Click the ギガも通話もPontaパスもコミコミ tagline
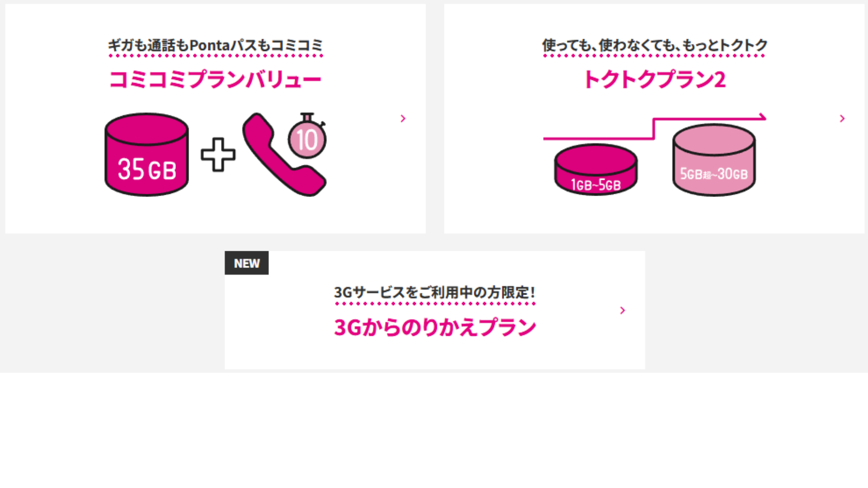This screenshot has height=488, width=868. pos(216,45)
